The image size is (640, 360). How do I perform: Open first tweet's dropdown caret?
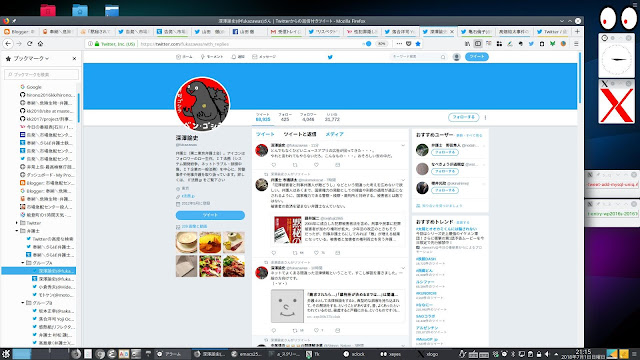(403, 145)
